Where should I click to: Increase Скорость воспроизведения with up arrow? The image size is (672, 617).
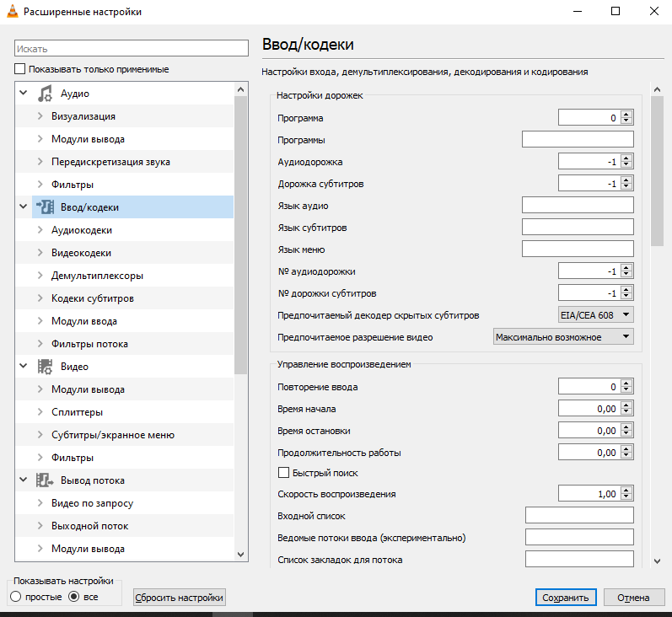pyautogui.click(x=626, y=491)
